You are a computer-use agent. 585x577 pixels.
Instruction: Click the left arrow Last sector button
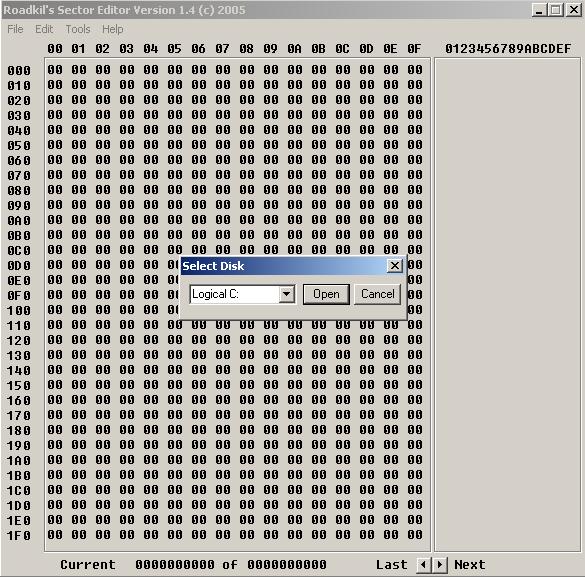(423, 565)
